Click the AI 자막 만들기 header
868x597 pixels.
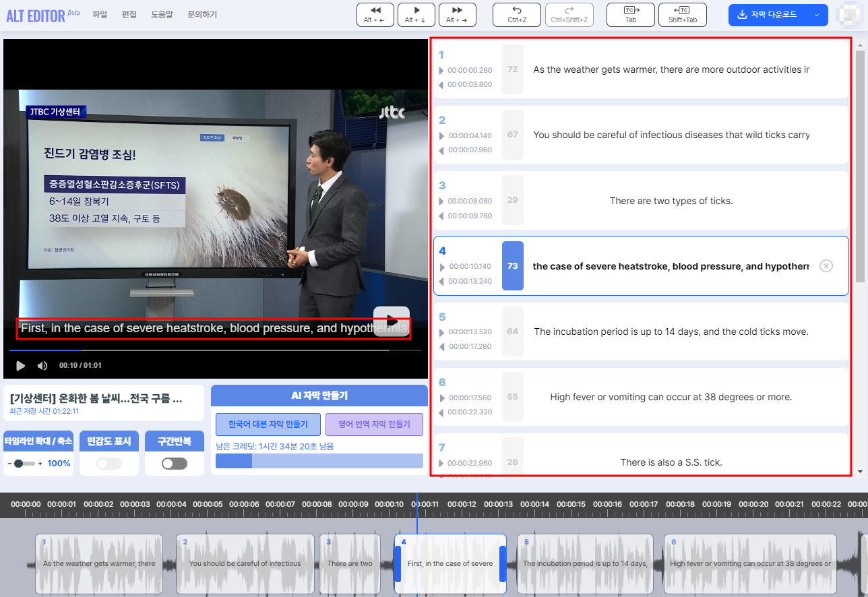coord(319,396)
